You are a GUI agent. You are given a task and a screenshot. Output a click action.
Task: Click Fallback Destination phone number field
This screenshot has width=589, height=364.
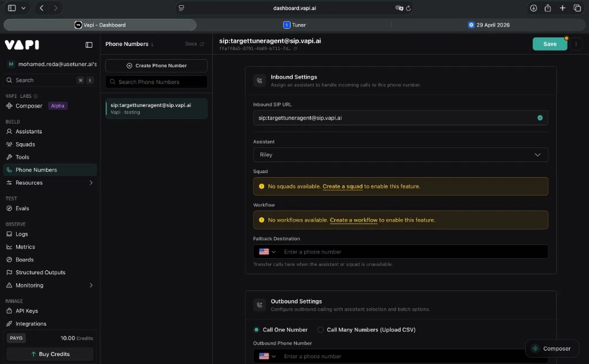[x=413, y=252]
